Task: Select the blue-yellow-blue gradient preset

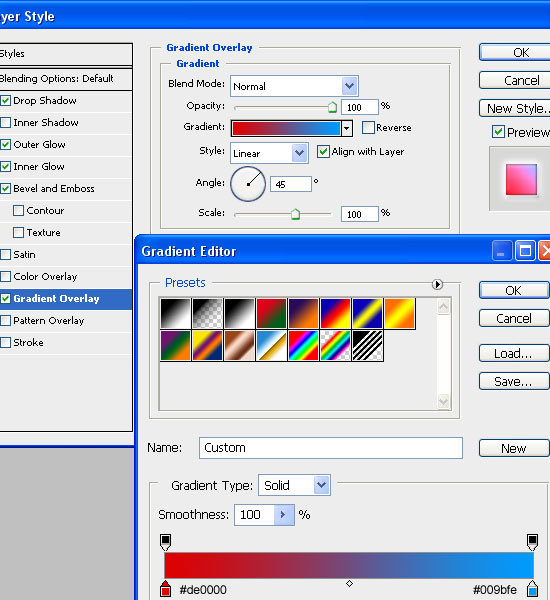Action: point(367,314)
